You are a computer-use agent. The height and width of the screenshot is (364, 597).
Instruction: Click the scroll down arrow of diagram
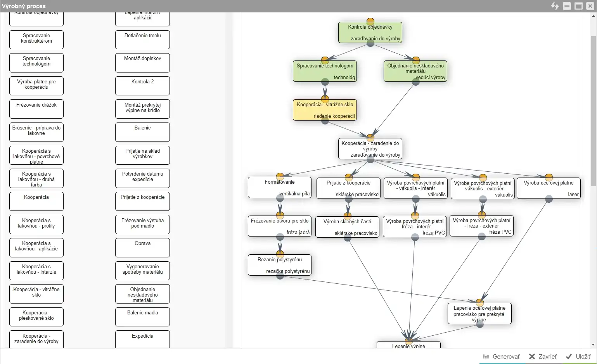pos(593,345)
